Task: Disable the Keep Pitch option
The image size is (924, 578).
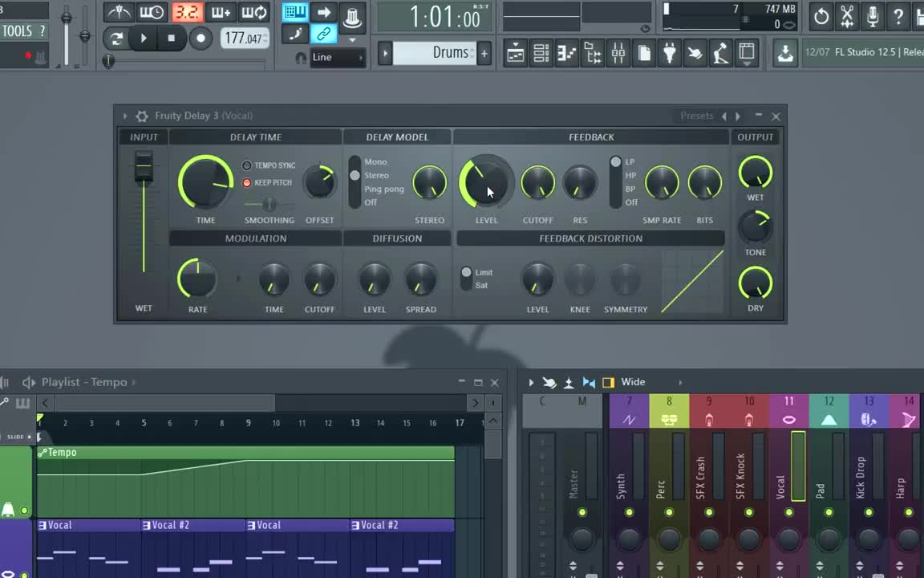Action: [x=247, y=183]
